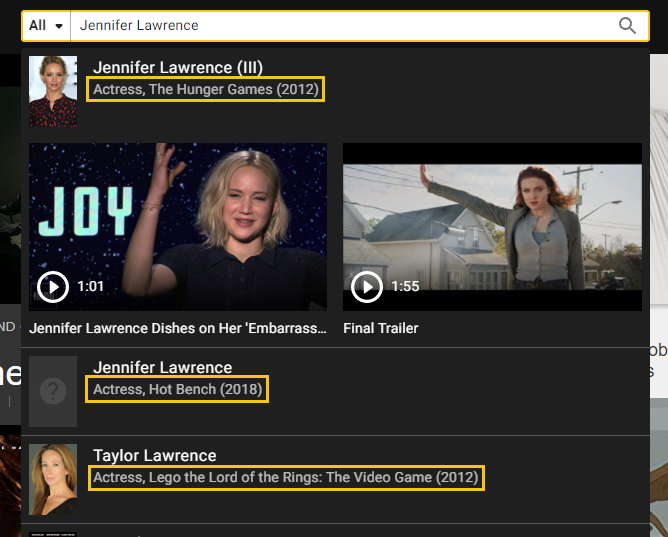Open Taylor Lawrence headshot photo
668x537 pixels.
coord(53,479)
